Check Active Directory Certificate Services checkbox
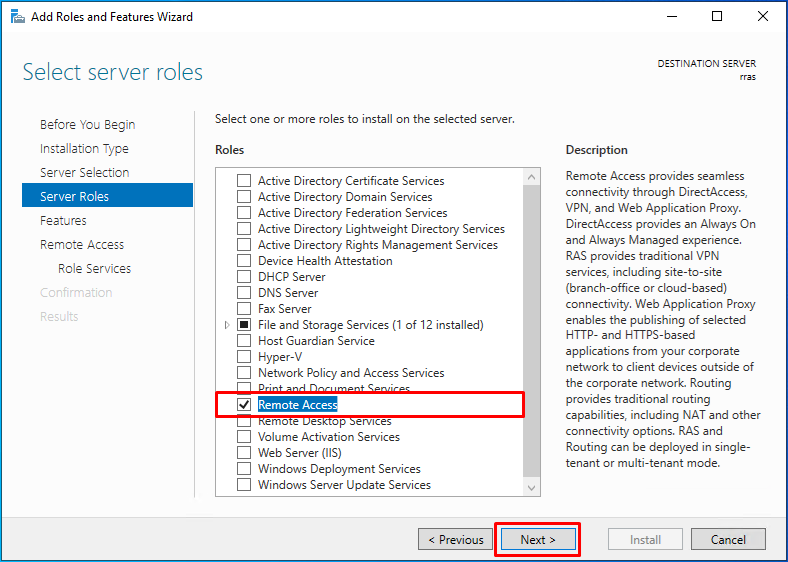The image size is (788, 562). point(244,180)
